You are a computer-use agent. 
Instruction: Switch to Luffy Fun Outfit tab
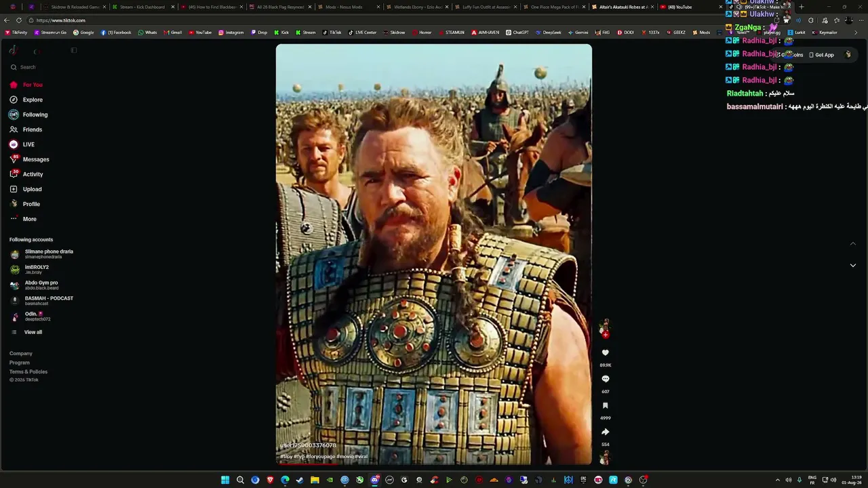[486, 7]
